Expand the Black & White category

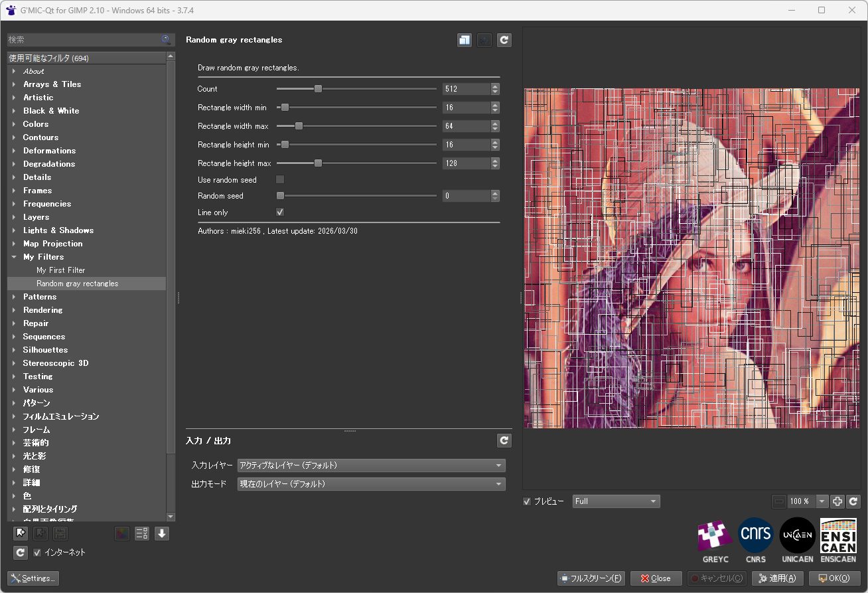click(14, 111)
